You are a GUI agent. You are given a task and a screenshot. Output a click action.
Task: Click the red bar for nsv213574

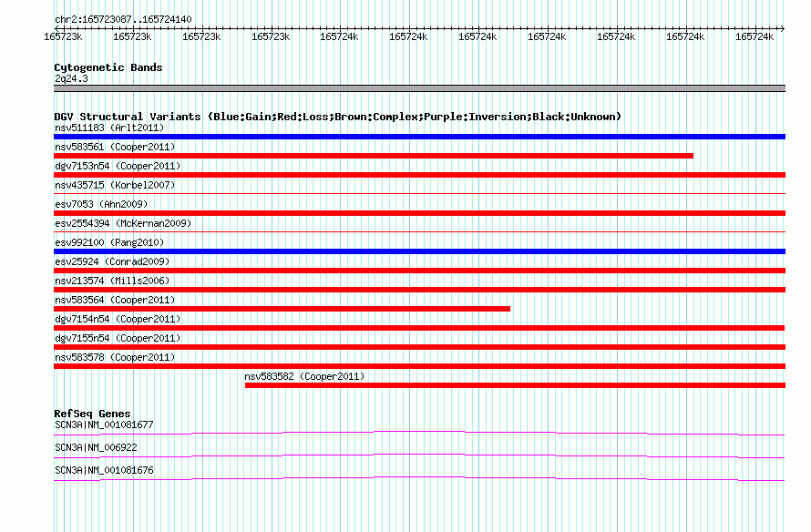tap(419, 290)
